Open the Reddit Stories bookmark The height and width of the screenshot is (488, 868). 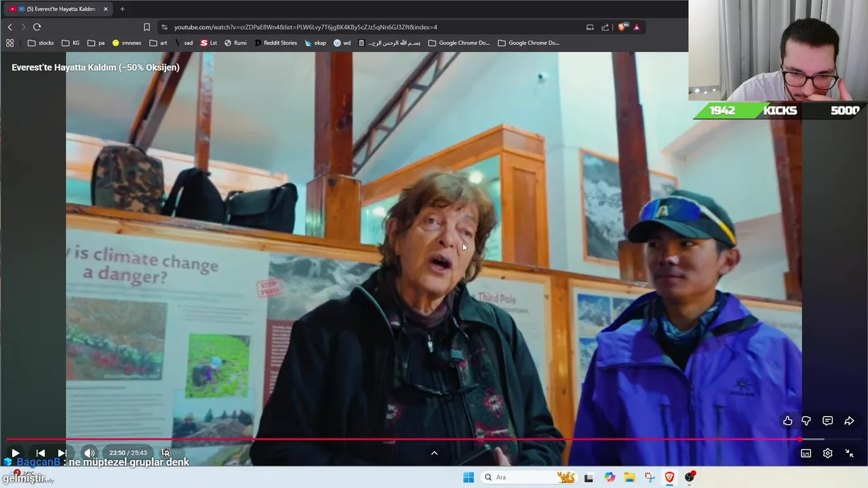(276, 43)
